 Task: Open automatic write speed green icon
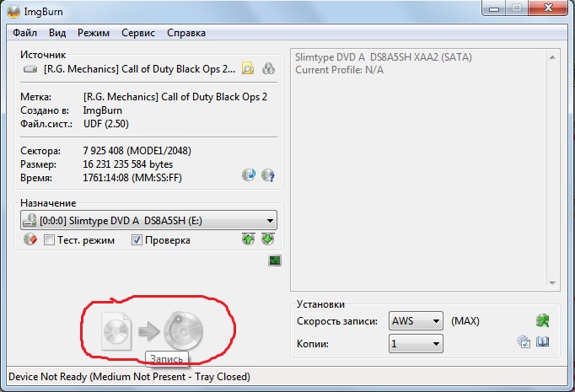coord(543,320)
